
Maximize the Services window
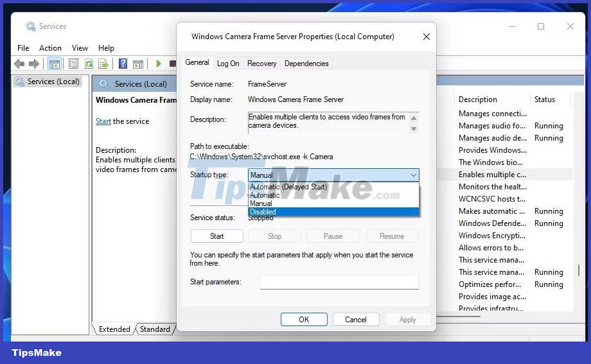[x=541, y=26]
